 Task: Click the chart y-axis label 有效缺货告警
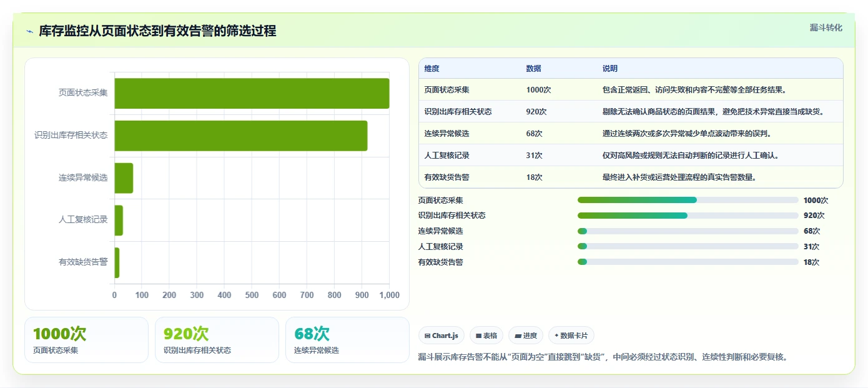click(x=83, y=262)
